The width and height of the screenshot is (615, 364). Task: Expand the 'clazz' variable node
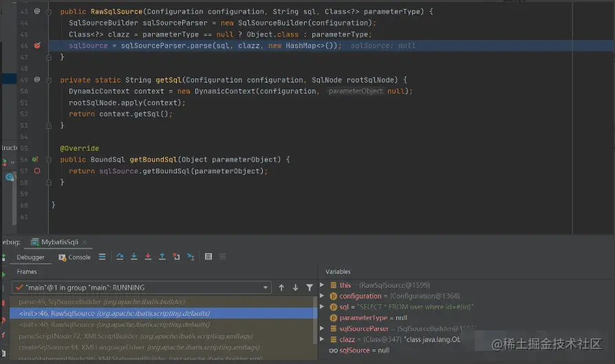(322, 339)
